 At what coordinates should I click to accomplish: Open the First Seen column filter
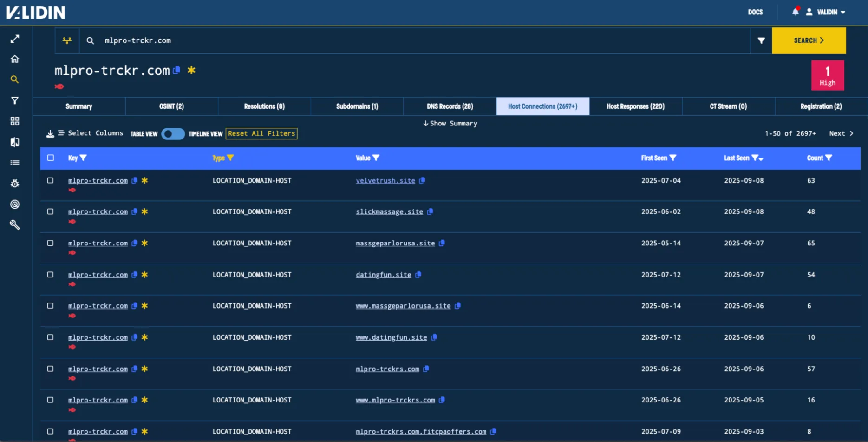tap(673, 158)
